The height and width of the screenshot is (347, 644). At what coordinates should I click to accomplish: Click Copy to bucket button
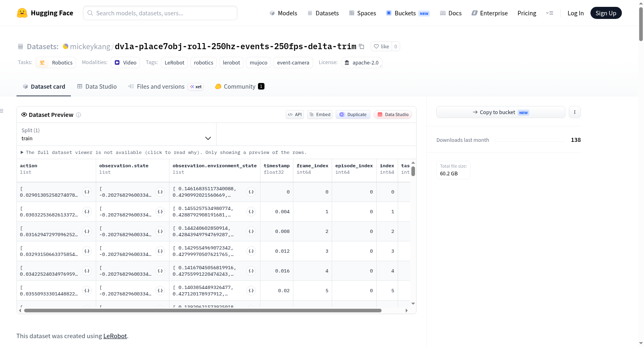click(x=501, y=112)
